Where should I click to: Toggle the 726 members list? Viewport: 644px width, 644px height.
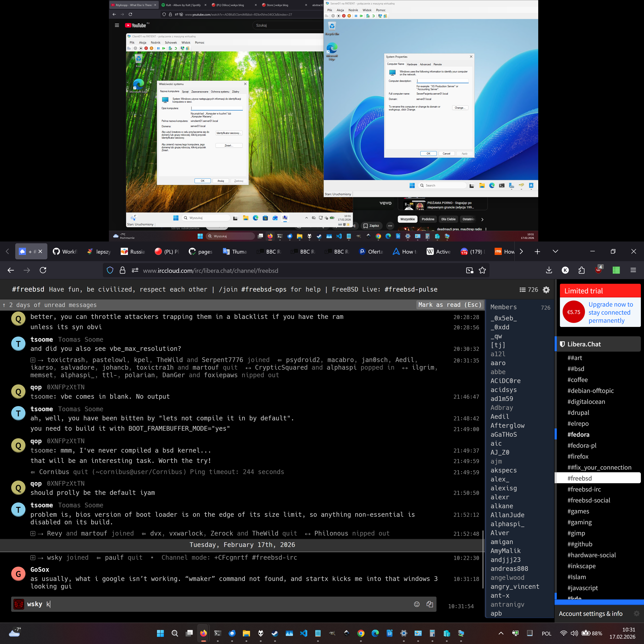coord(529,290)
